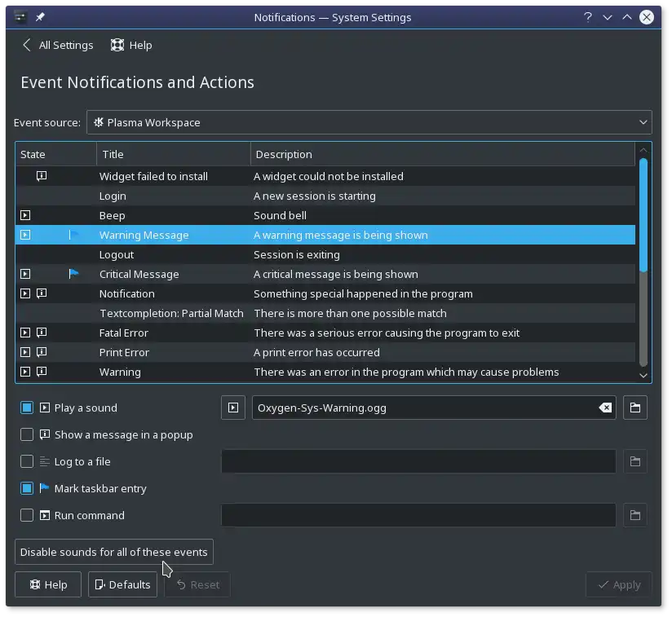
Task: Enable Show a message in a popup
Action: tap(27, 434)
